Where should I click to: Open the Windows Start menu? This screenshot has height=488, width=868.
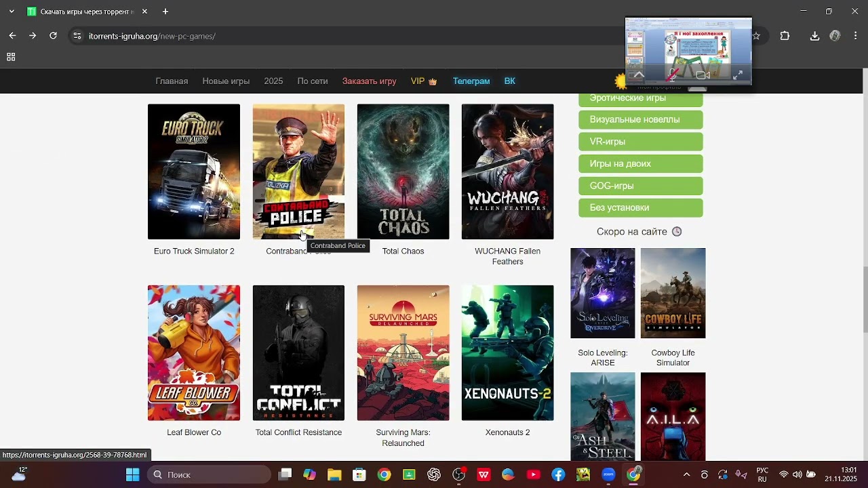pos(133,474)
